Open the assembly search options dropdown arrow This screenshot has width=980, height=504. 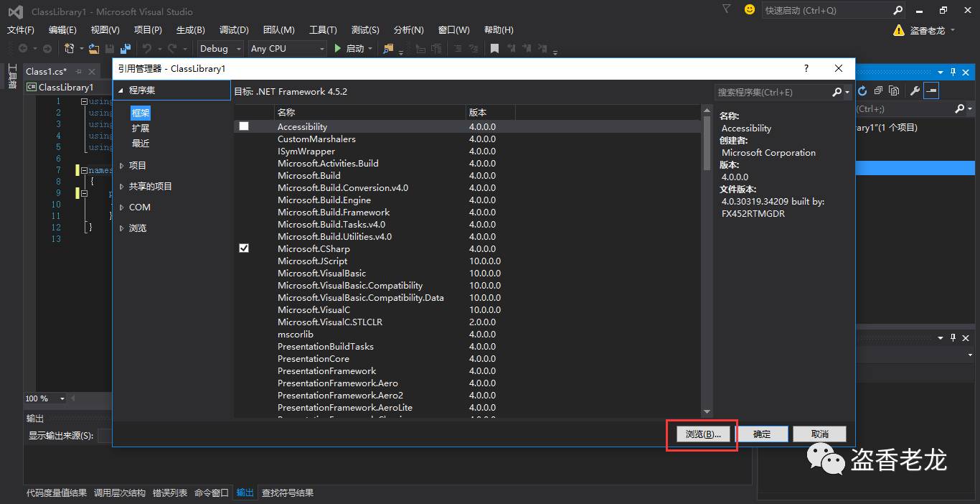[847, 92]
